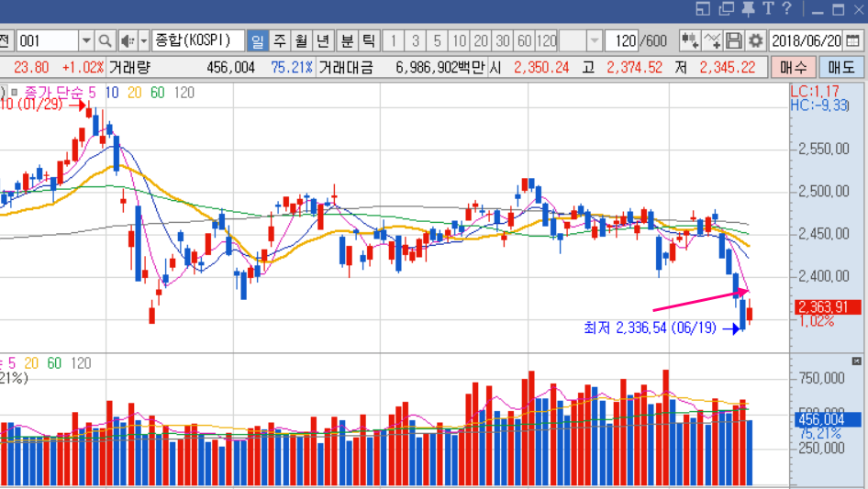
Task: Click the volume panel 60 average legend
Action: pos(54,363)
